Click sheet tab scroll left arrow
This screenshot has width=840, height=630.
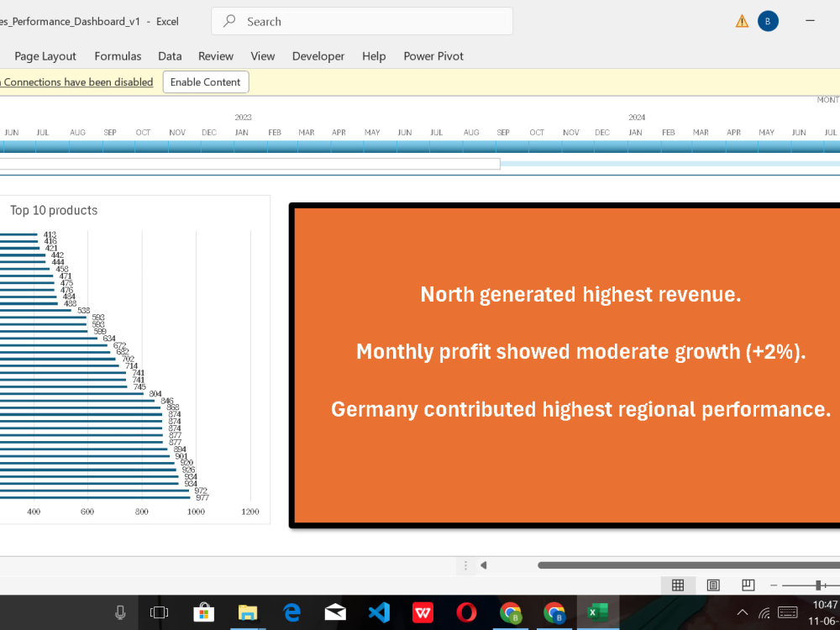click(483, 565)
